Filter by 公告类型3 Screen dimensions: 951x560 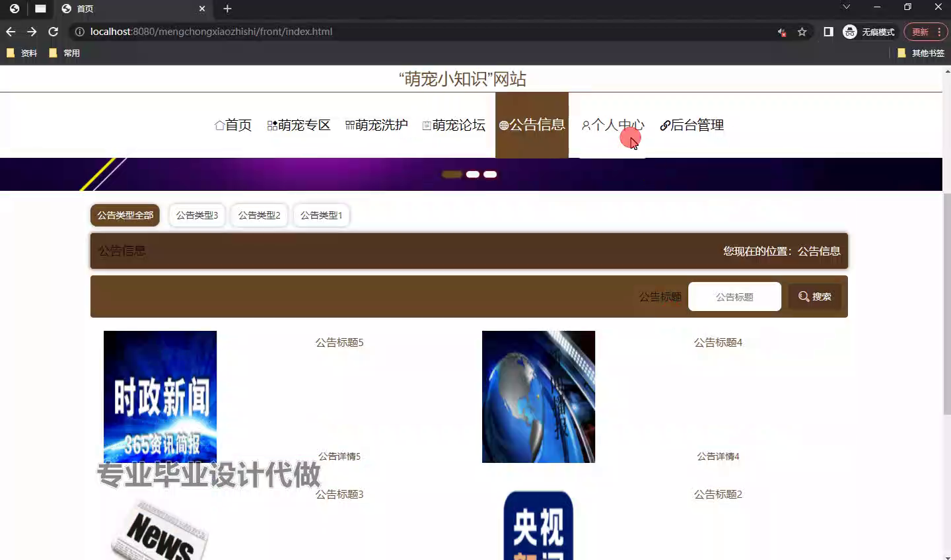[x=197, y=215]
